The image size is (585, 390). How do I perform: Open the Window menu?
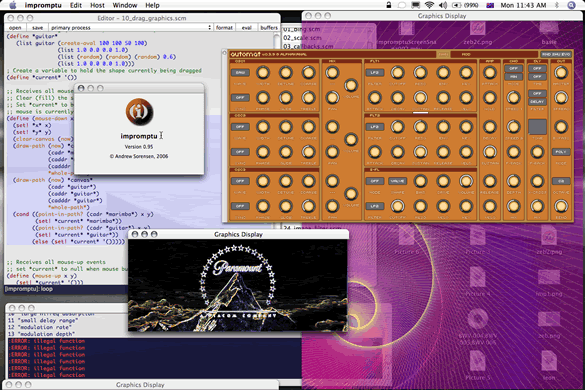[x=125, y=5]
